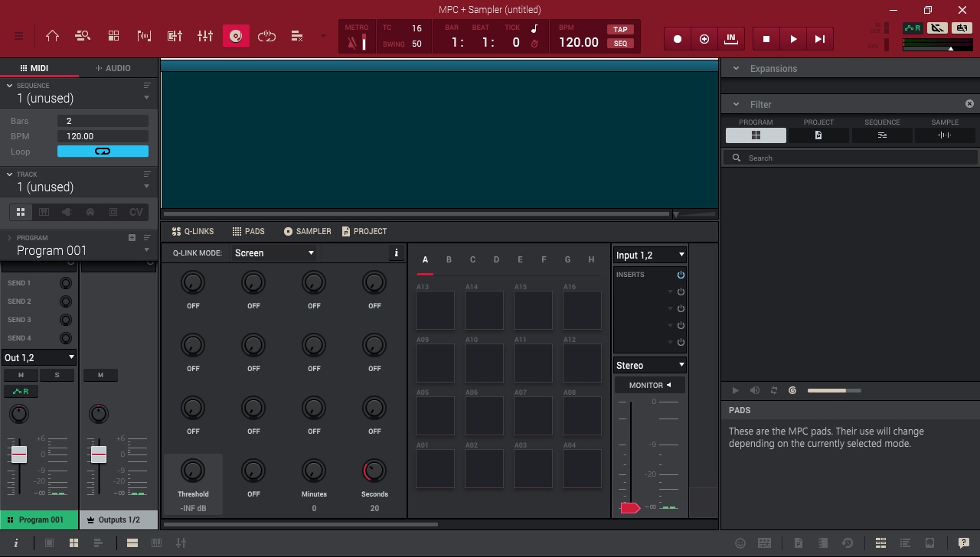
Task: Open the four-square grid mode icon
Action: (x=113, y=36)
